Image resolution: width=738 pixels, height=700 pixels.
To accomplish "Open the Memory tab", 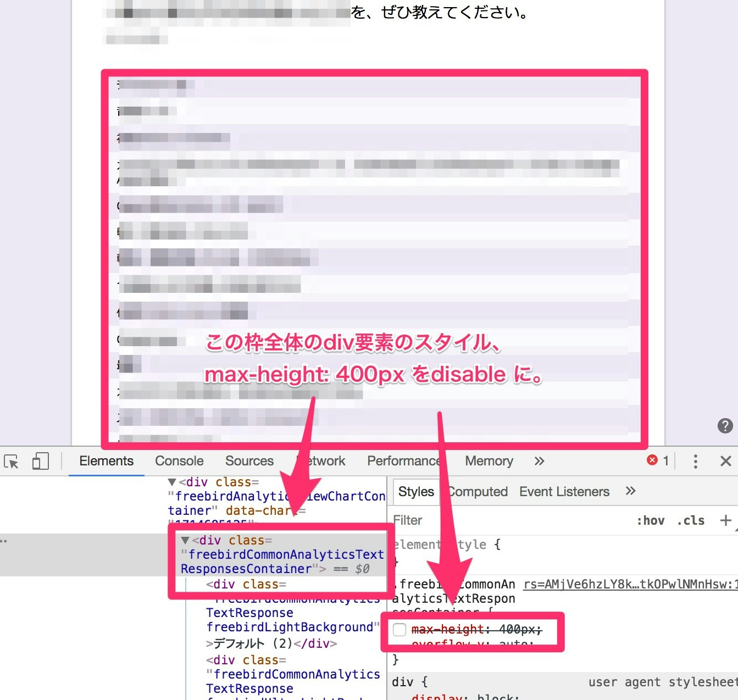I will [x=489, y=461].
